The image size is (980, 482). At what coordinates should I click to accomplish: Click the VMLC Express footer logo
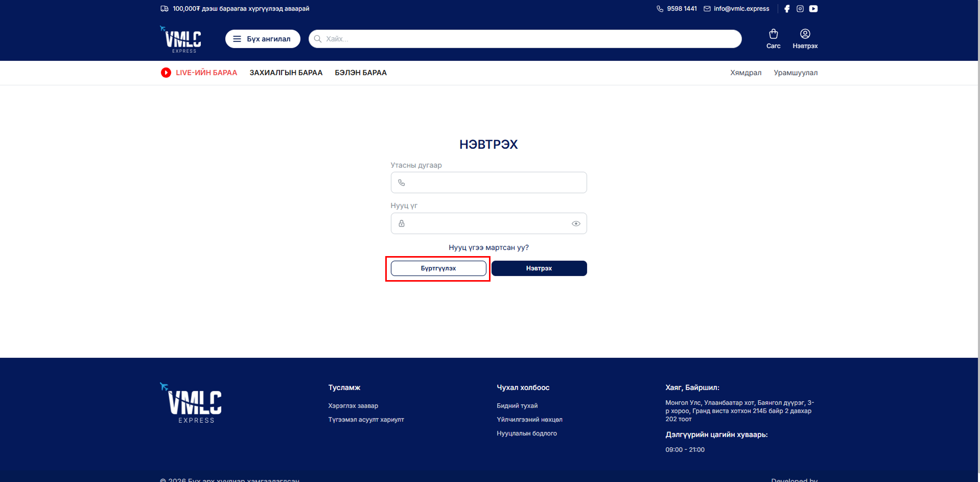coord(191,403)
